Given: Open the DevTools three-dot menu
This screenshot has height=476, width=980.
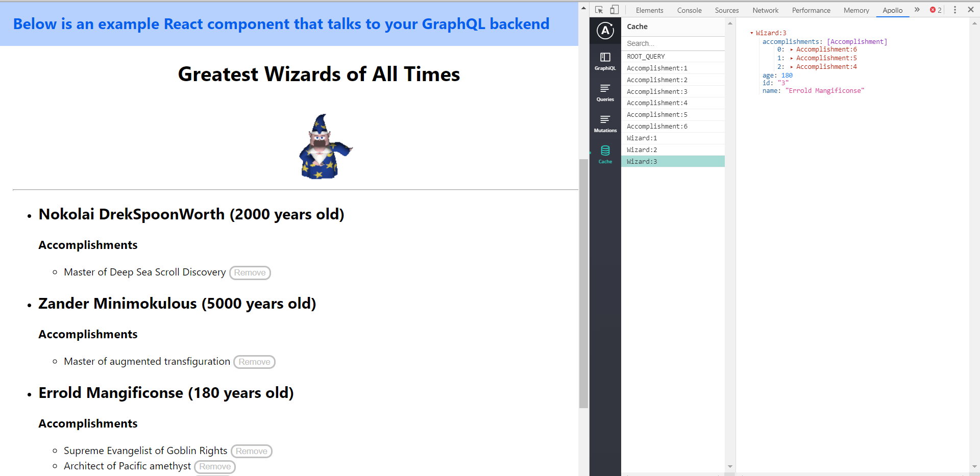Looking at the screenshot, I should coord(955,10).
